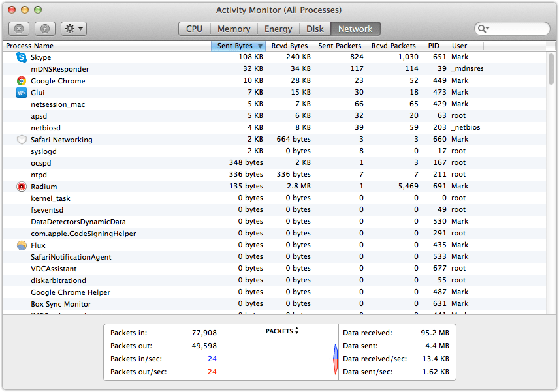Image resolution: width=559 pixels, height=392 pixels.
Task: Focus the search field
Action: click(x=512, y=29)
